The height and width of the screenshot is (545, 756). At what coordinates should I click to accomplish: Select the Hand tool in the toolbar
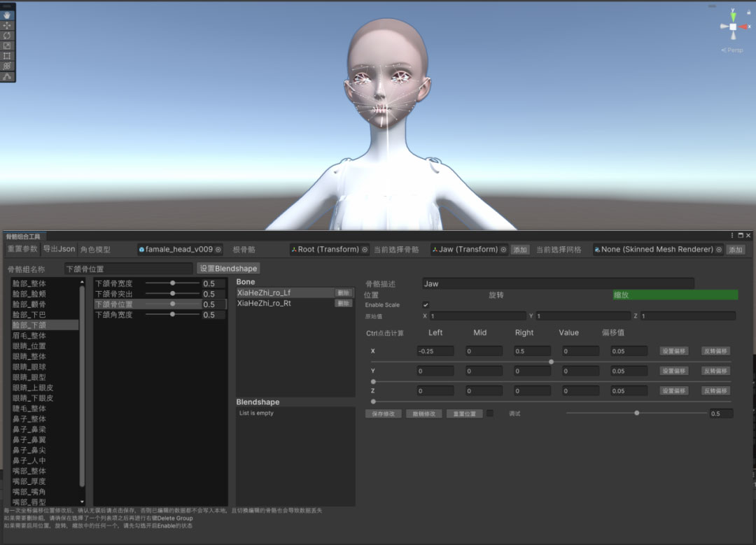[6, 15]
